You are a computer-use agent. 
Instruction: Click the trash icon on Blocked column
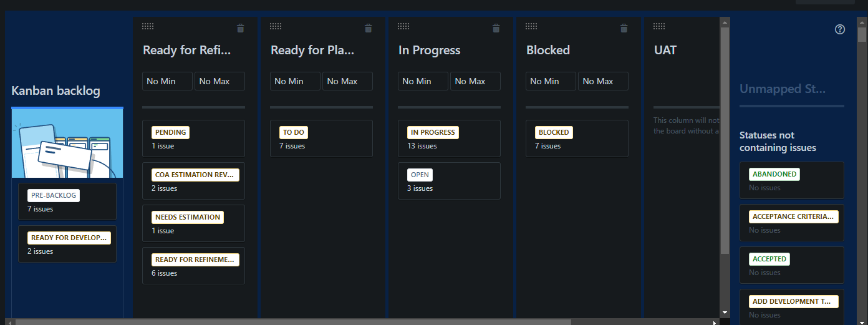624,28
